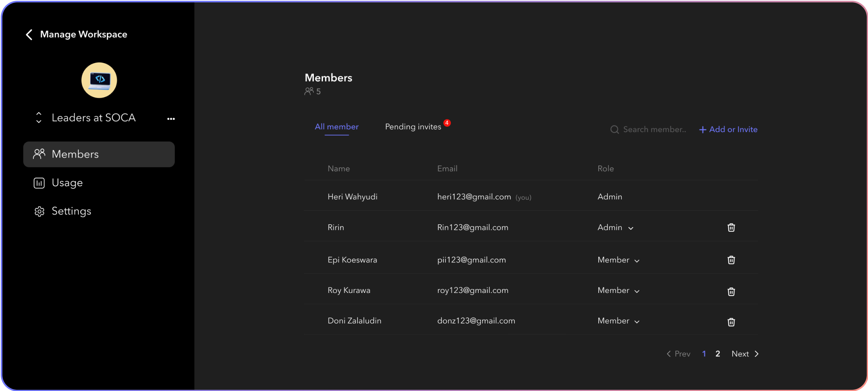868x391 pixels.
Task: Click the Leaders at SOCA workspace name
Action: 94,118
